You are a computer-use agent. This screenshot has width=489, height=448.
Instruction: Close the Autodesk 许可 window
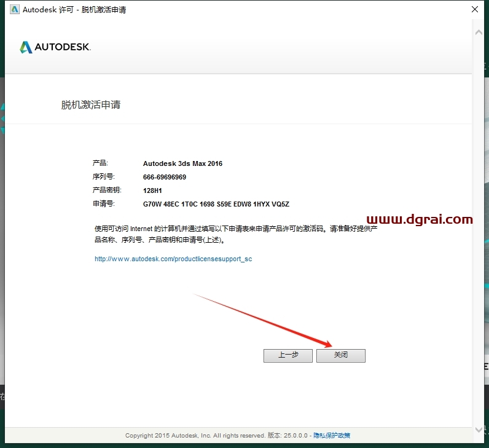tap(475, 9)
